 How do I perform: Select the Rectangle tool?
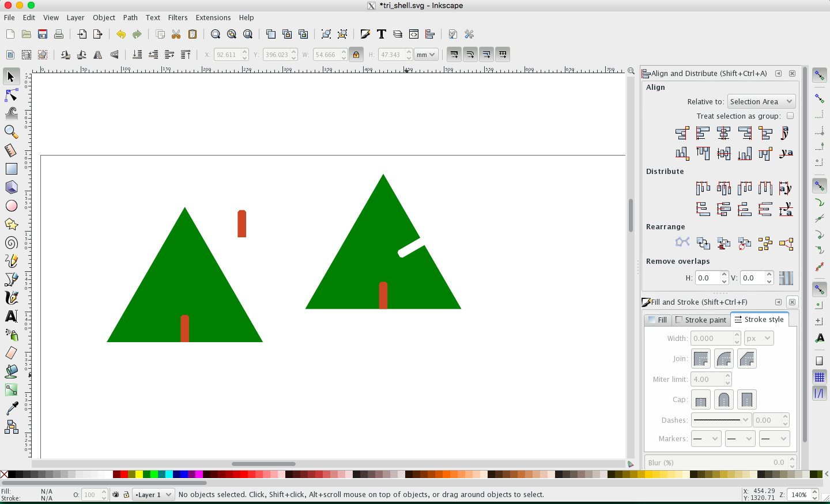pyautogui.click(x=11, y=169)
